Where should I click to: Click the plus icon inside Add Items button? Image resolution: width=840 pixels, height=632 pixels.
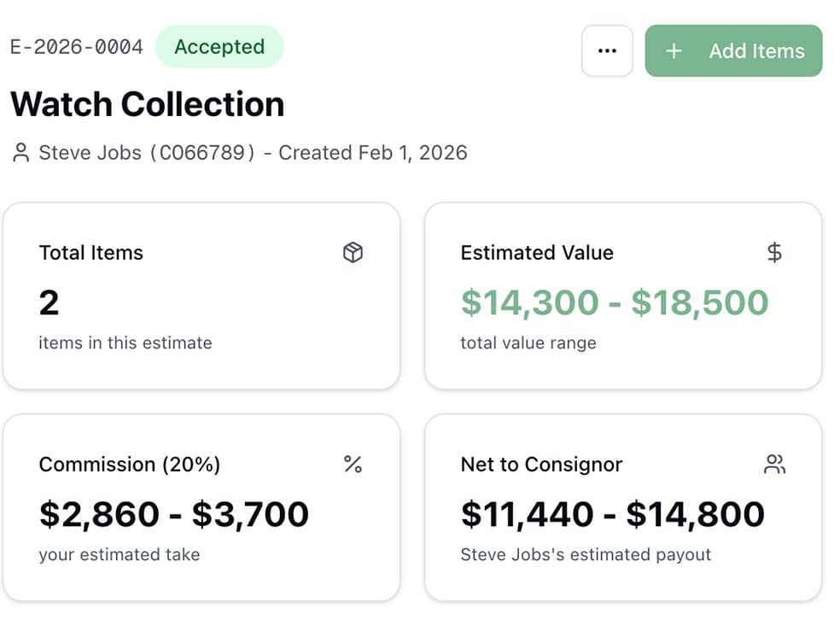pyautogui.click(x=673, y=50)
